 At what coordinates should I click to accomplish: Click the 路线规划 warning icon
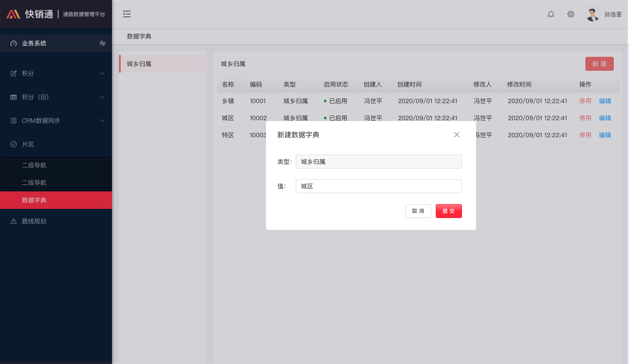(x=14, y=221)
